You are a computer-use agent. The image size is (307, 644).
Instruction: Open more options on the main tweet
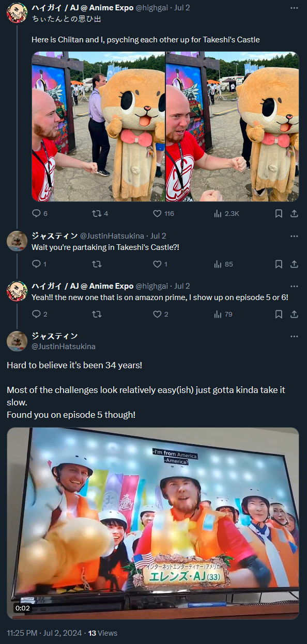[294, 336]
